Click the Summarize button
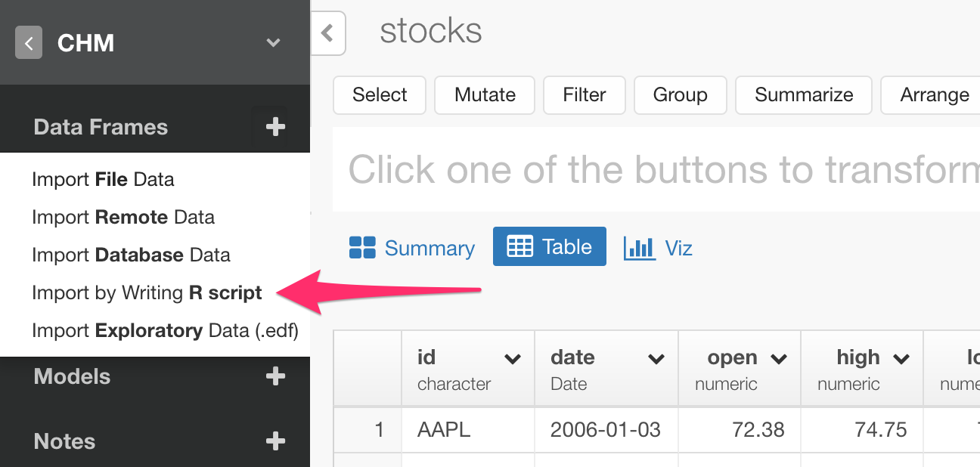Image resolution: width=980 pixels, height=467 pixels. (803, 94)
